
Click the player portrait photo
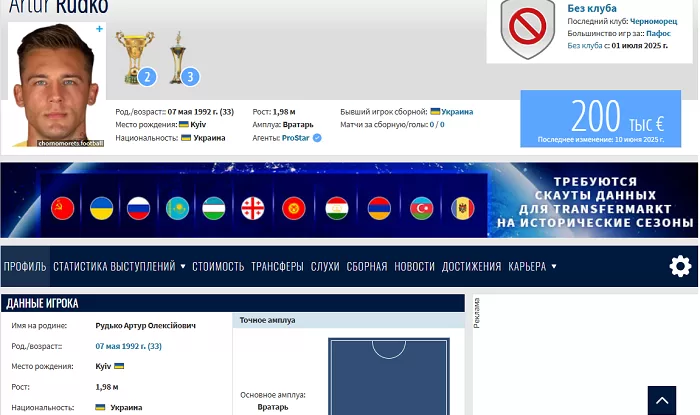point(57,85)
